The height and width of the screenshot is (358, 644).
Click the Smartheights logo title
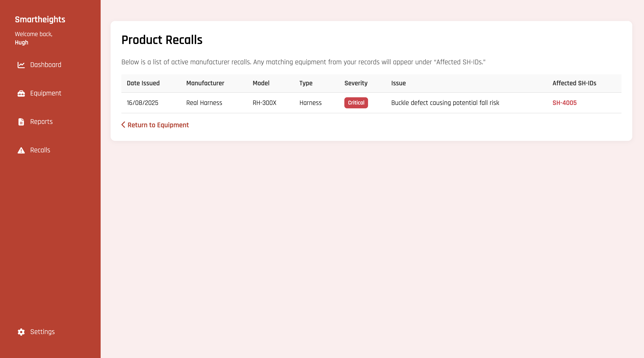[x=40, y=19]
